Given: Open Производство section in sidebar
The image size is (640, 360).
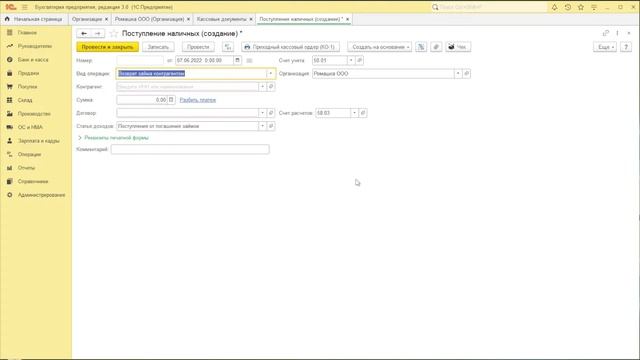Looking at the screenshot, I should (34, 113).
